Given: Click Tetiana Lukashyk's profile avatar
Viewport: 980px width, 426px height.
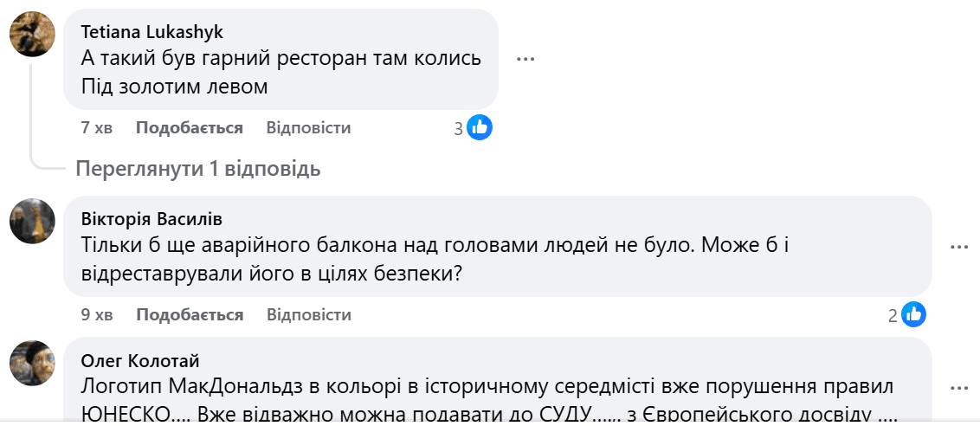Looking at the screenshot, I should click(x=32, y=35).
